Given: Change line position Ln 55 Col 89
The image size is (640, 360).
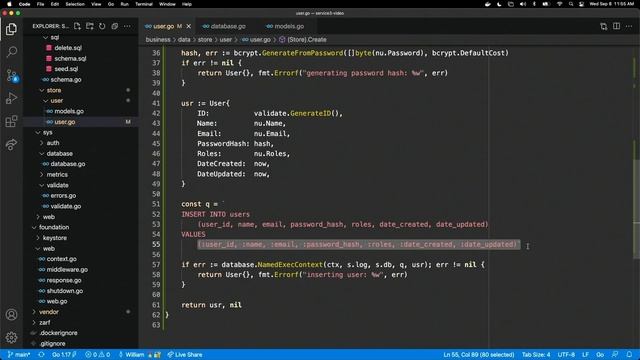Looking at the screenshot, I should click(x=479, y=355).
